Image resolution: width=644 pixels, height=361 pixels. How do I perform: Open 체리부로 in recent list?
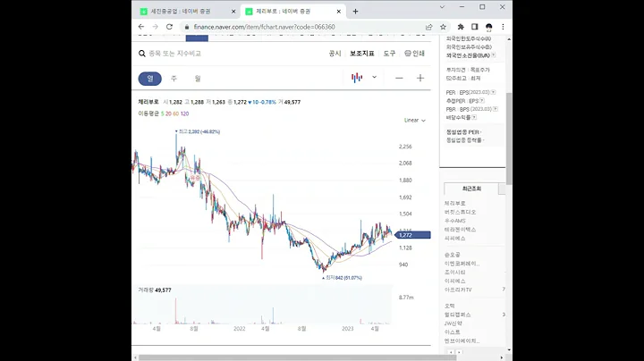(455, 203)
